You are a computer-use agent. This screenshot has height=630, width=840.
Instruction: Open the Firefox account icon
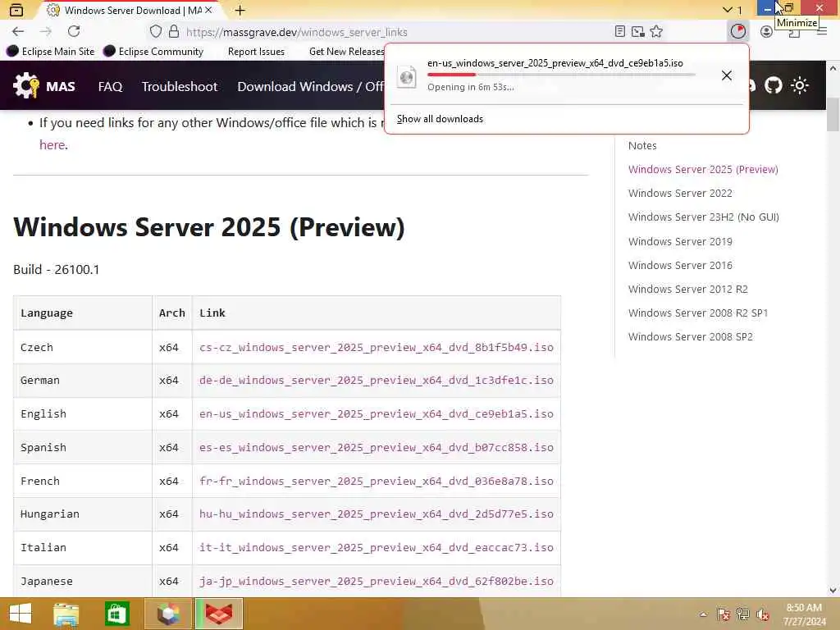[x=767, y=32]
